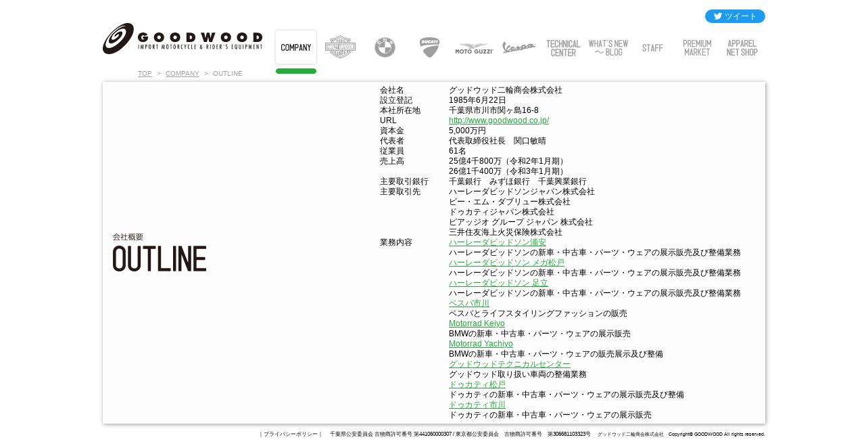Click ピアッジオ グループ ジャパン text
Viewport: 868px width, 448px height.
pyautogui.click(x=521, y=222)
